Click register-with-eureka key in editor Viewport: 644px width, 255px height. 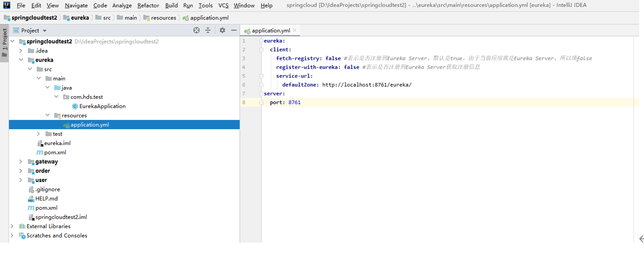pos(307,67)
